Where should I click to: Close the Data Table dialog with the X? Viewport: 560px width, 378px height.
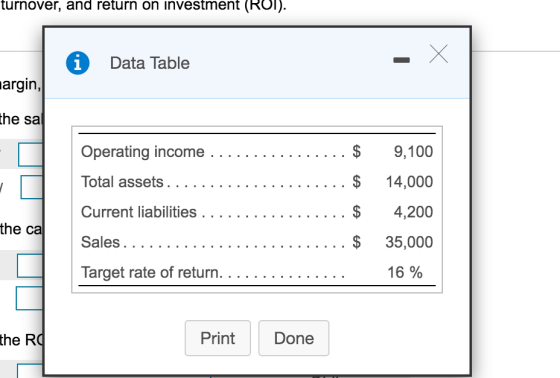[x=439, y=54]
